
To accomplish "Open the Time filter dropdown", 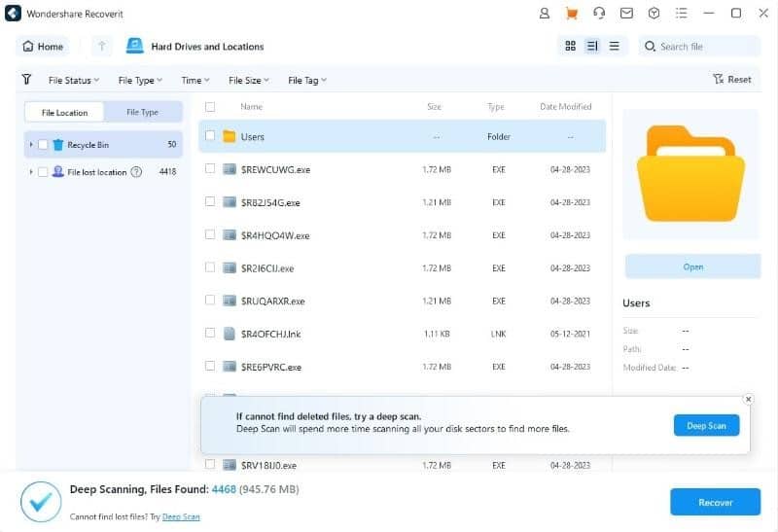I will (x=195, y=80).
